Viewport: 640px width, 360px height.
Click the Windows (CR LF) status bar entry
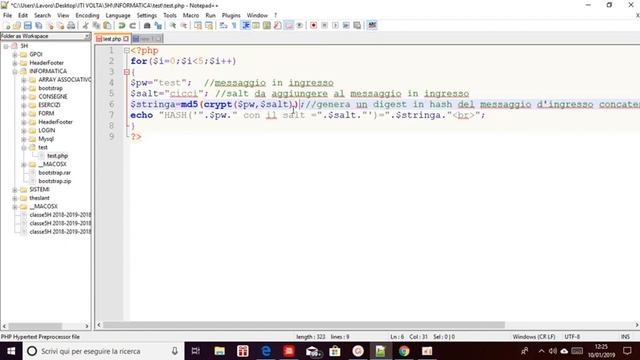point(534,337)
